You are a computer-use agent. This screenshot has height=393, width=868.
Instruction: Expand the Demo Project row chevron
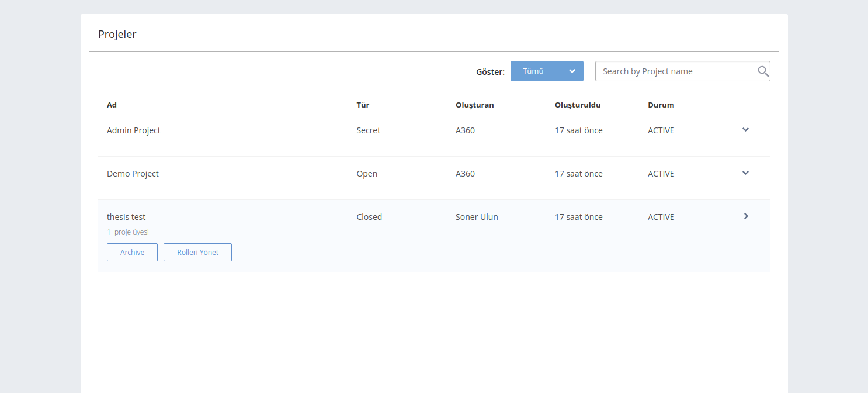745,173
